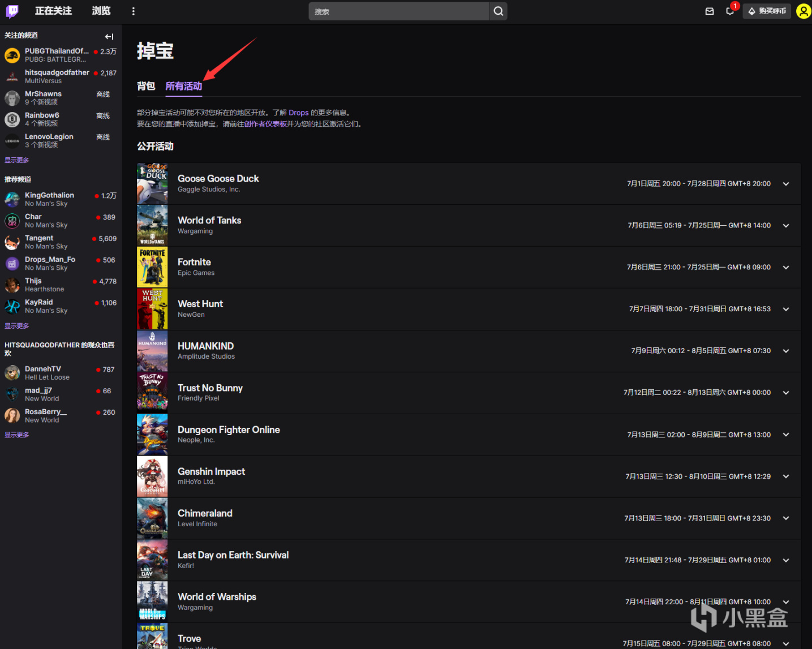Screen dimensions: 812x649
Task: Expand Trust No Bunny campaign chevron
Action: (x=786, y=393)
